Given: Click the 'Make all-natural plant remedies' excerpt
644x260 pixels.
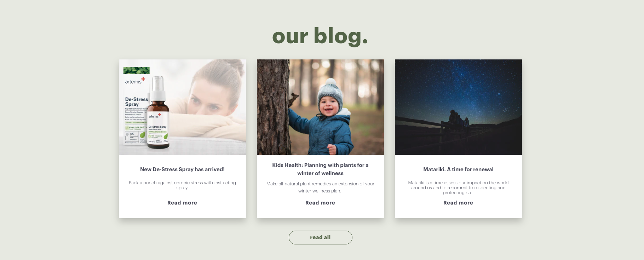Looking at the screenshot, I should coord(320,187).
